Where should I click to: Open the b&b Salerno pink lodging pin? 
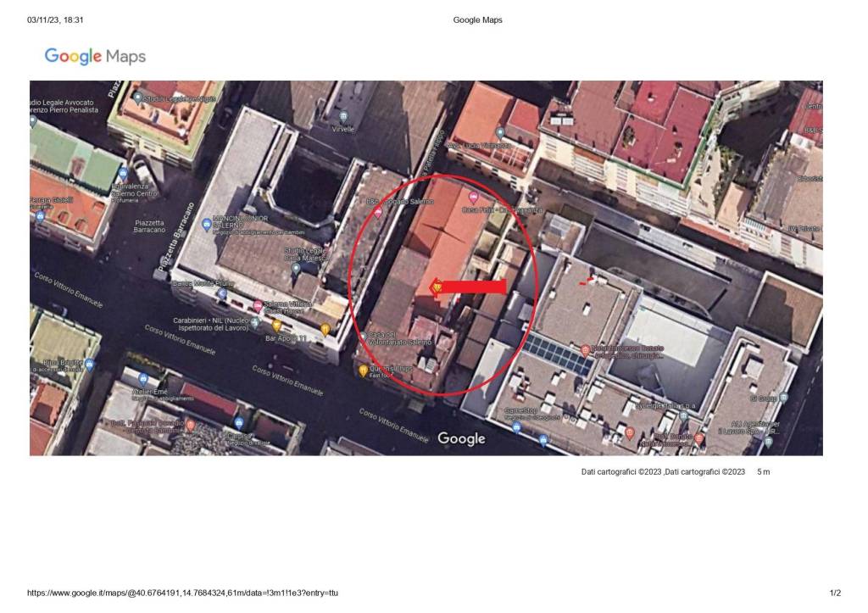[x=378, y=212]
